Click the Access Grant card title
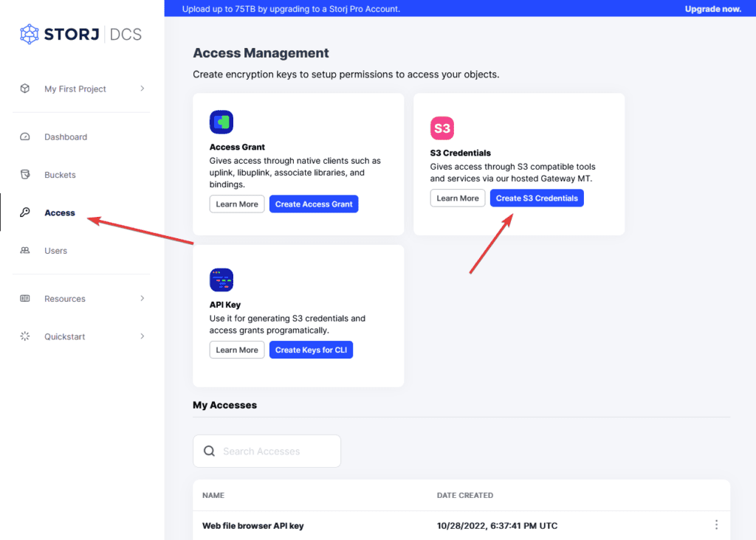 click(x=237, y=147)
